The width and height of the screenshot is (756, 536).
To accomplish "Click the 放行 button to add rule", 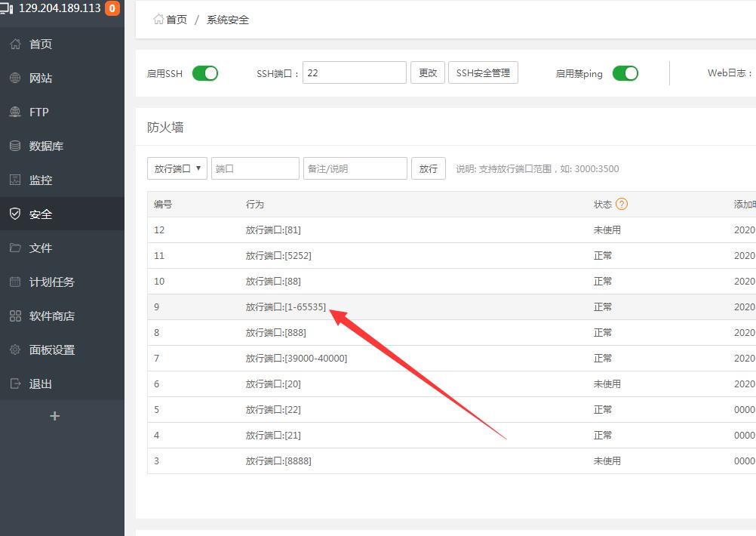I will tap(428, 168).
